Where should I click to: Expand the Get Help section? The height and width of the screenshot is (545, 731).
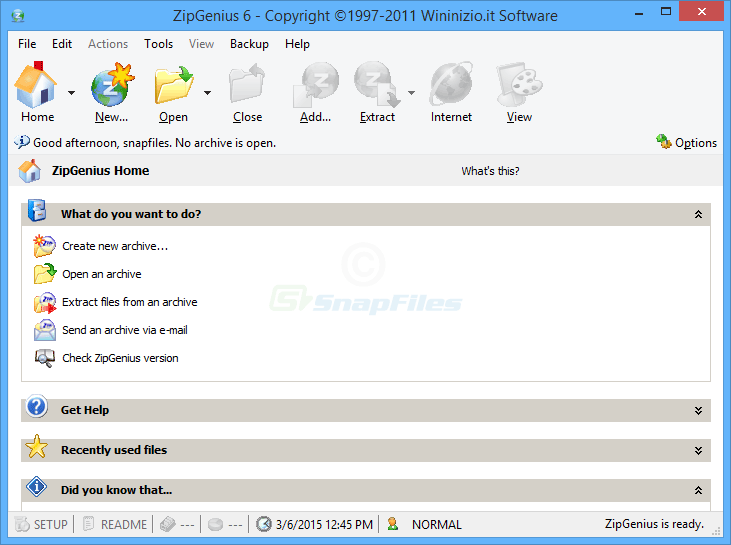point(698,410)
